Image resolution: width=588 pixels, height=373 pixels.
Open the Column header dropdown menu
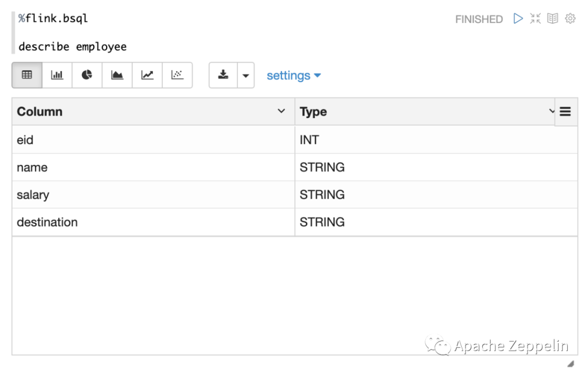point(281,111)
